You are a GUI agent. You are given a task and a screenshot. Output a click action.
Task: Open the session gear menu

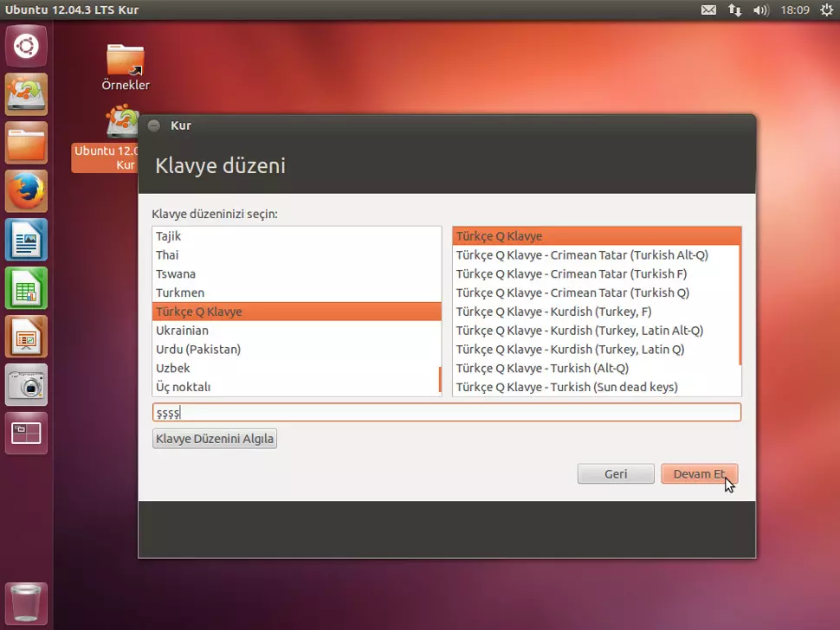coord(827,10)
